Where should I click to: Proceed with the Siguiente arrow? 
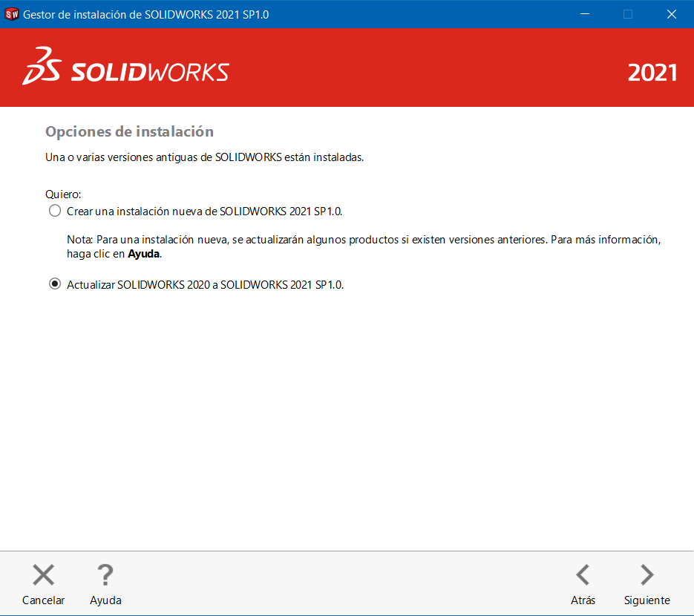tap(647, 575)
